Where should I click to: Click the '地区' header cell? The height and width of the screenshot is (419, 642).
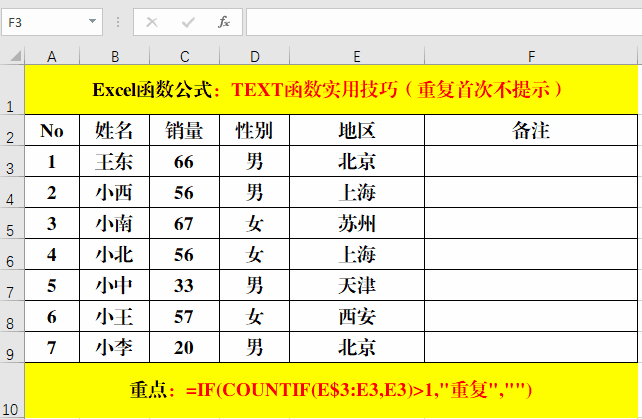tap(357, 130)
